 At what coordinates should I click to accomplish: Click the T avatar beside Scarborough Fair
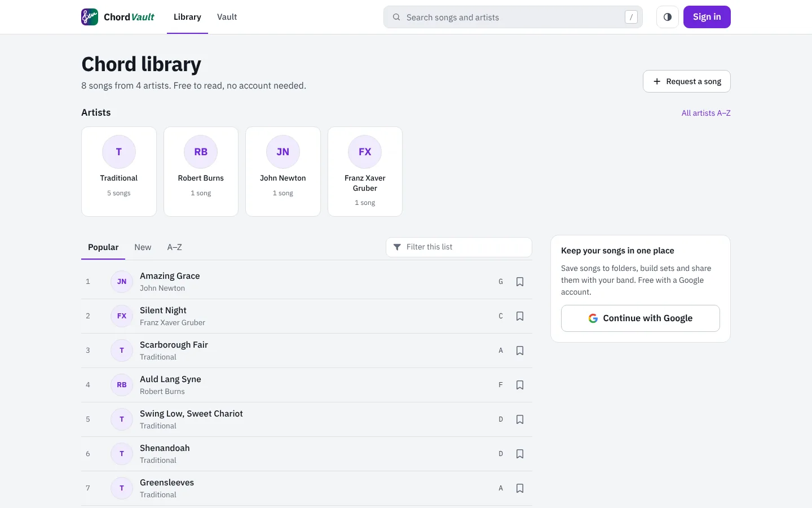point(122,351)
